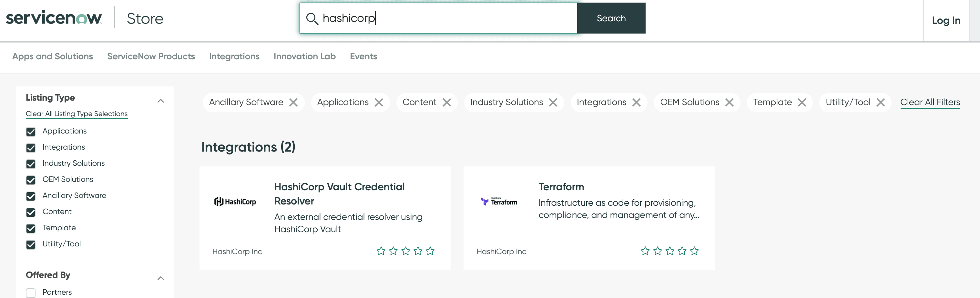The image size is (980, 298).
Task: Collapse the Listing Type section
Action: pos(161,100)
